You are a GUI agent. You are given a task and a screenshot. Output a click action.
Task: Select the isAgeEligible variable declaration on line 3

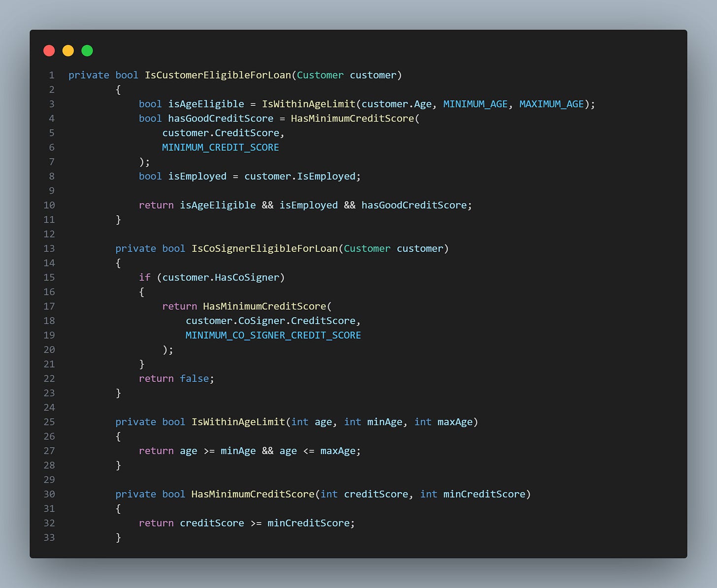tap(206, 104)
